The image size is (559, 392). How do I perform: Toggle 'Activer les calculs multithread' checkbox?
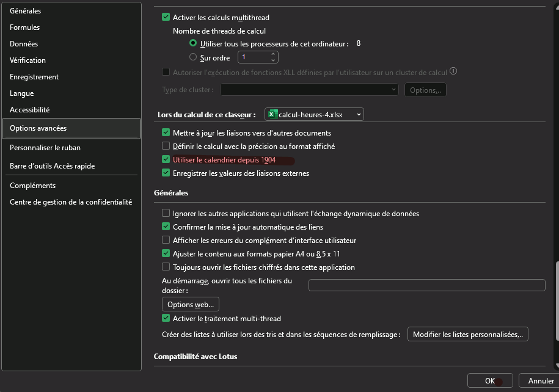coord(166,18)
